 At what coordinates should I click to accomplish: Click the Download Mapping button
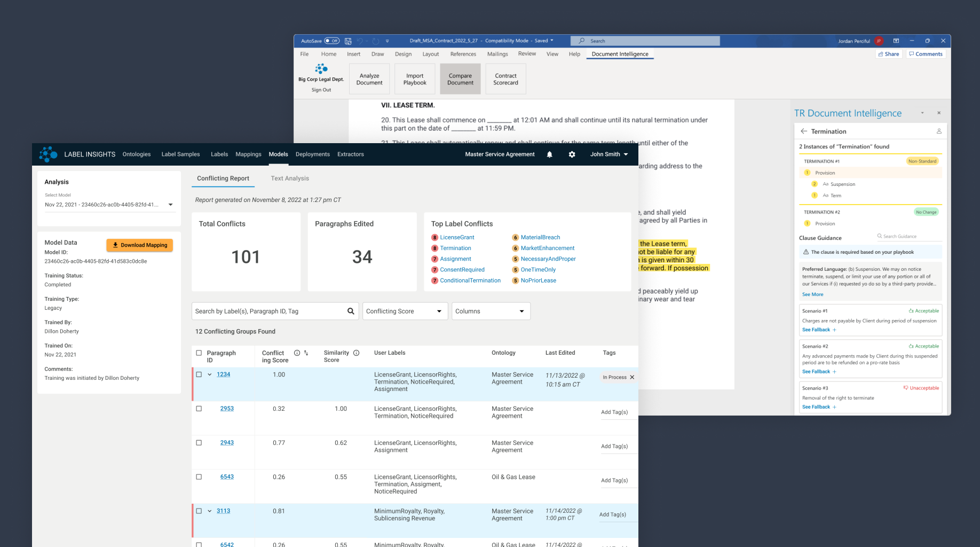[x=140, y=245]
